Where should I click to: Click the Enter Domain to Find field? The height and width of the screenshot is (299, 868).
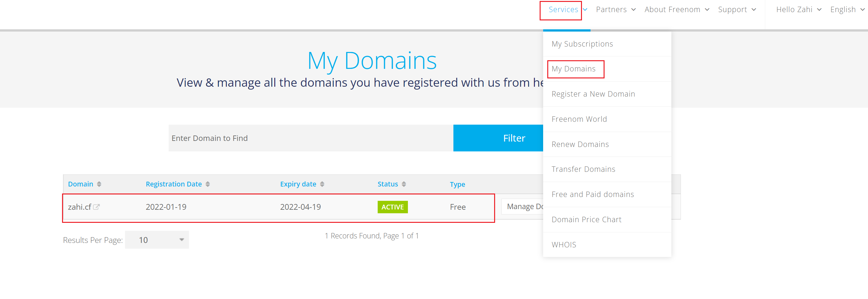pyautogui.click(x=310, y=138)
